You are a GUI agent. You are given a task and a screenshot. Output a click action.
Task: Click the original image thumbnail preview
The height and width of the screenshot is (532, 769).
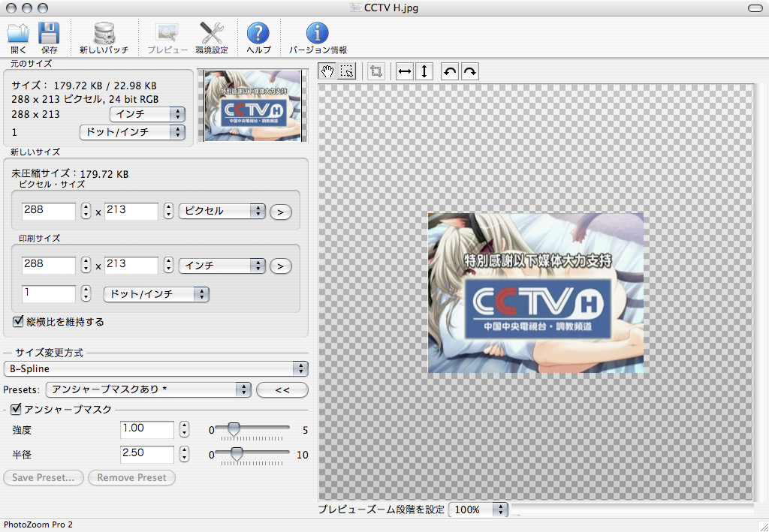(252, 106)
